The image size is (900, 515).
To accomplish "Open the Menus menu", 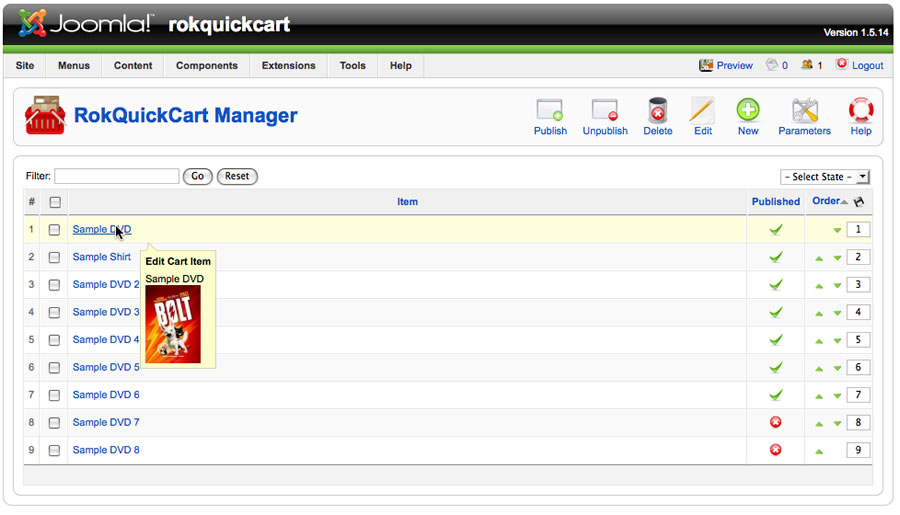I will 73,65.
